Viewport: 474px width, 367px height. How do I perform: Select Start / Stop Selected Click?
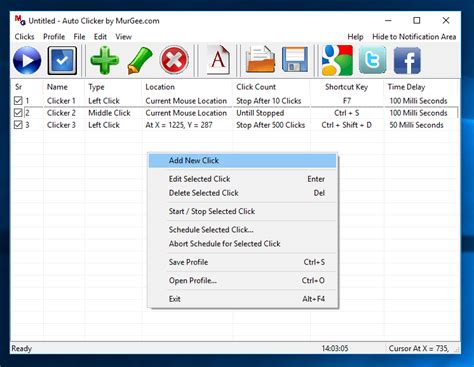click(243, 211)
